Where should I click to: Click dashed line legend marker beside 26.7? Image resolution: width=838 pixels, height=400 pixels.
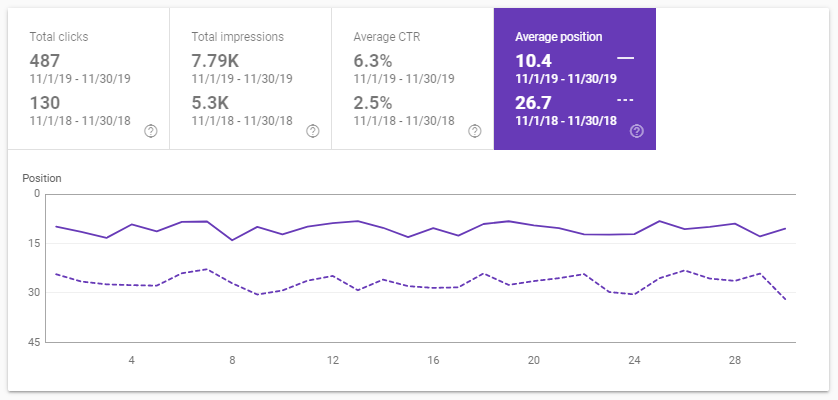coord(626,101)
